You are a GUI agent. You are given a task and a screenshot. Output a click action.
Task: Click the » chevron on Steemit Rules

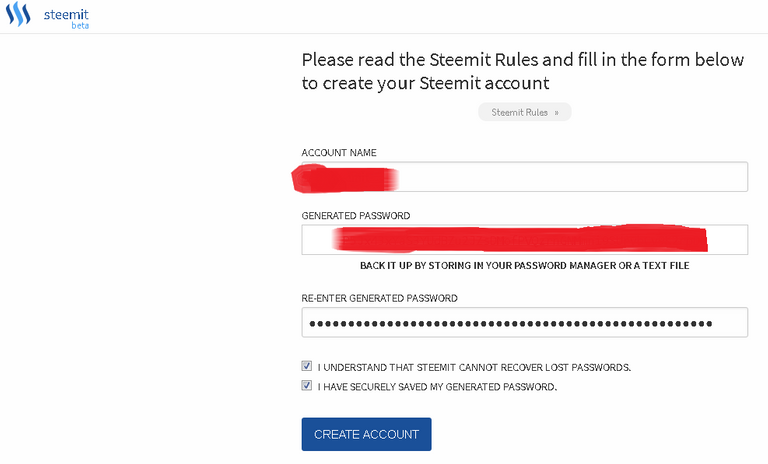pyautogui.click(x=556, y=113)
